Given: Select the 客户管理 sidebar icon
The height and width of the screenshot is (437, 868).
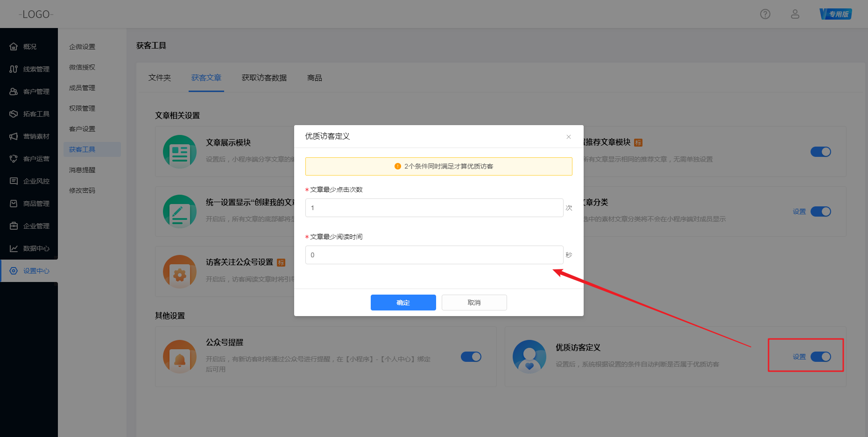Looking at the screenshot, I should coord(14,92).
